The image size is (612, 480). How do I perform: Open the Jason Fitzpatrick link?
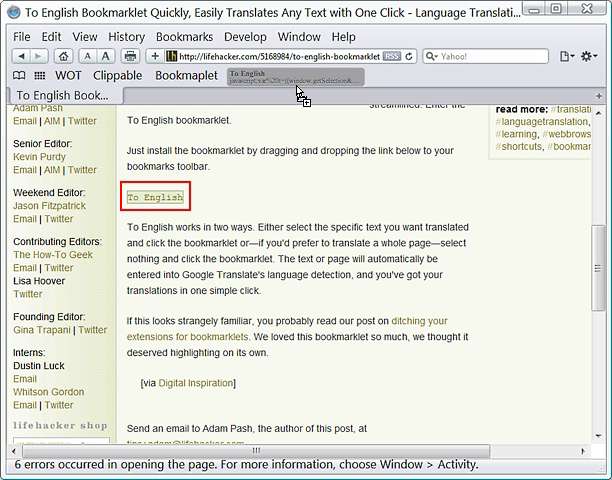click(x=49, y=206)
